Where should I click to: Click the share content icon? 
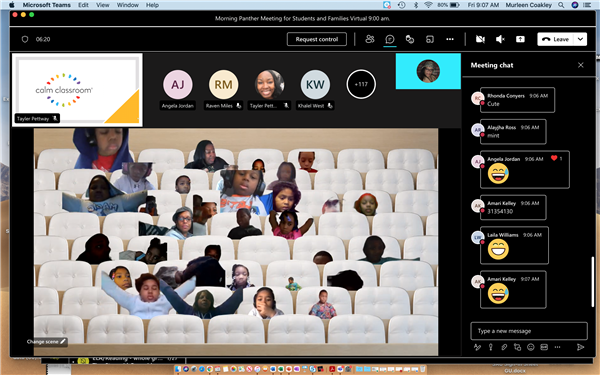tap(520, 39)
